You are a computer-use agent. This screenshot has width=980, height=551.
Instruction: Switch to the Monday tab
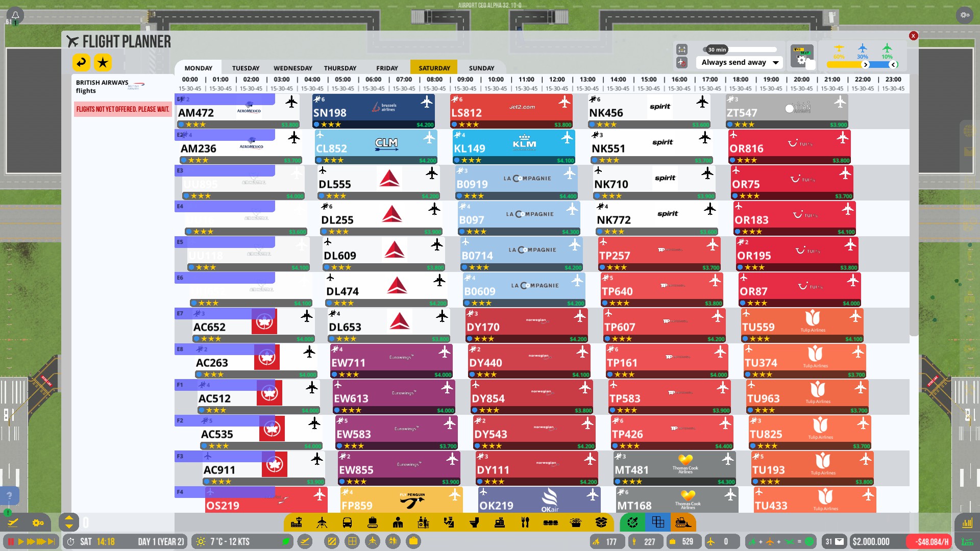coord(198,68)
